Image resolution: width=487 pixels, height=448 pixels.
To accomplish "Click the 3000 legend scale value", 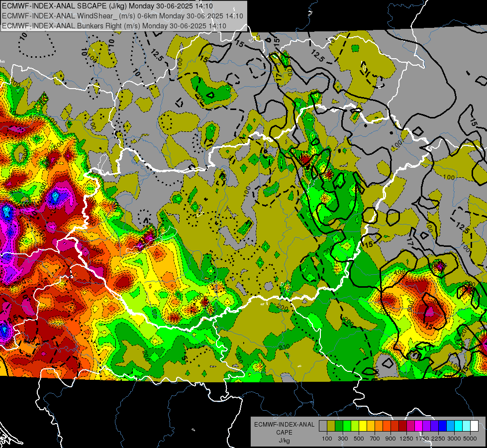I will click(x=454, y=439).
